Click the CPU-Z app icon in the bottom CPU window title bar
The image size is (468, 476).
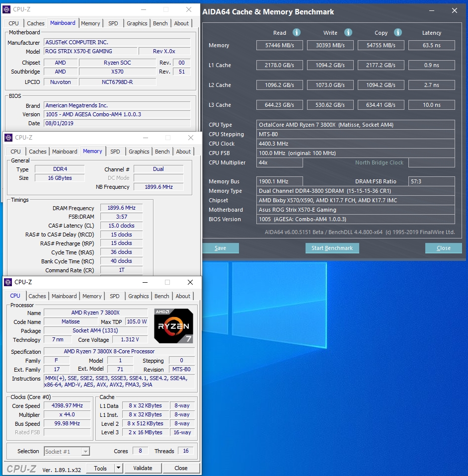(8, 282)
